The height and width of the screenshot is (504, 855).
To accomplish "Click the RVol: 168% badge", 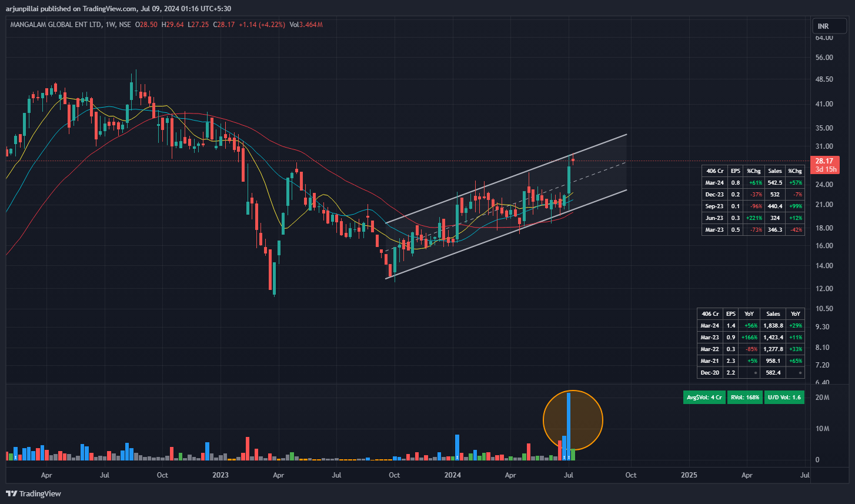I will [x=745, y=398].
